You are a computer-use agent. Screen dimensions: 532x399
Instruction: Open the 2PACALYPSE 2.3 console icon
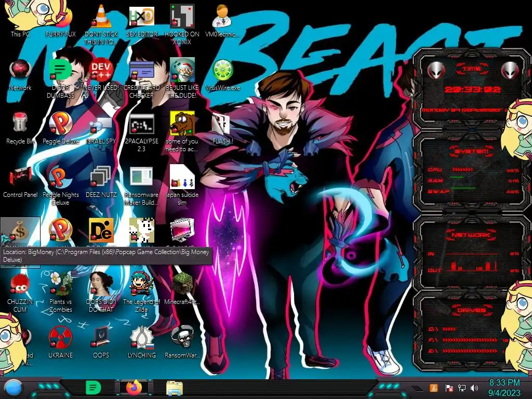click(x=141, y=124)
